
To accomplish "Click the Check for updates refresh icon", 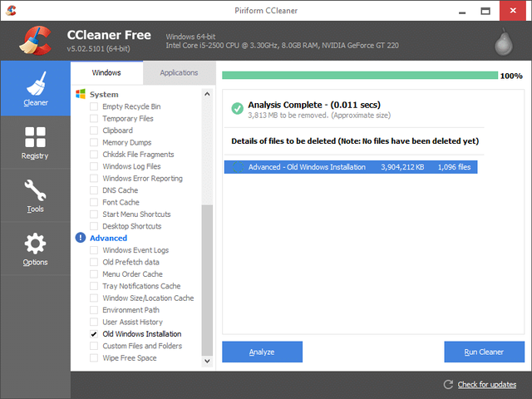I will pos(449,384).
